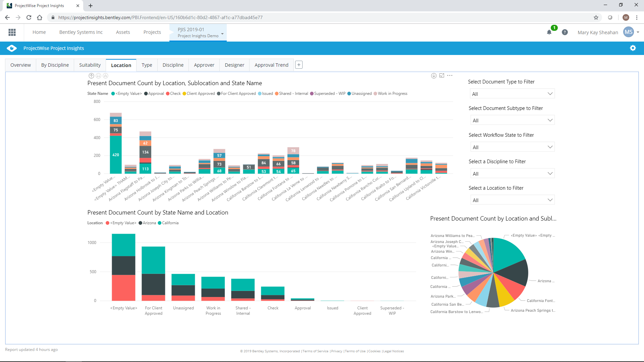Click the ProjectWise Project Insights logo icon
Screen dimensions: 644x362
[x=12, y=48]
